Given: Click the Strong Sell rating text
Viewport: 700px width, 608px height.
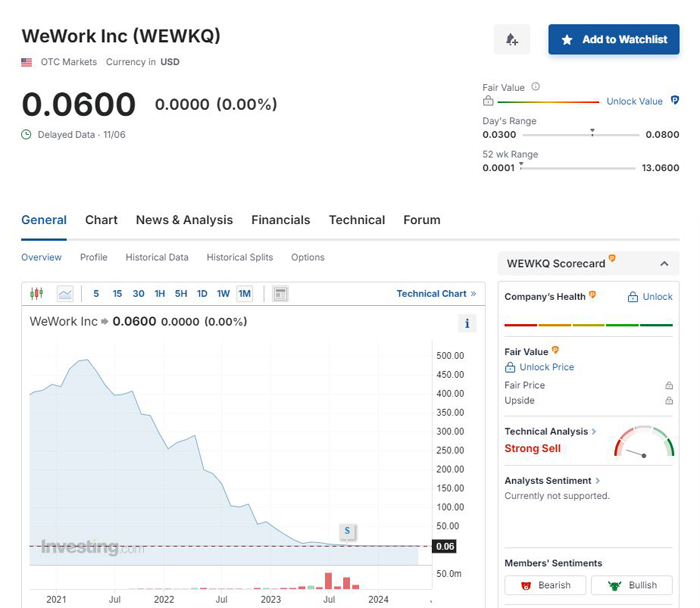Looking at the screenshot, I should point(533,449).
